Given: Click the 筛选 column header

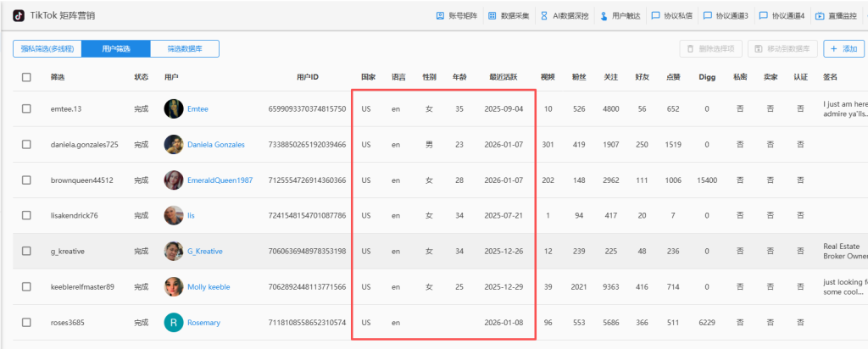Looking at the screenshot, I should pyautogui.click(x=58, y=77).
